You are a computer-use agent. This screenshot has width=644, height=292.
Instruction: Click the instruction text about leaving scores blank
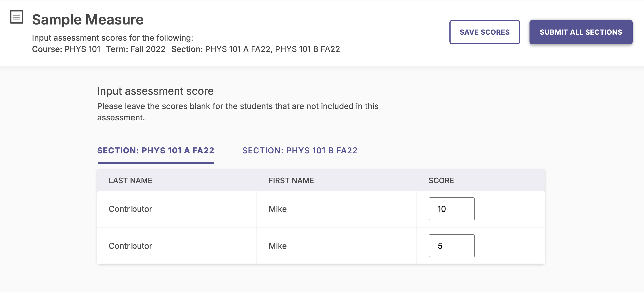pyautogui.click(x=238, y=111)
